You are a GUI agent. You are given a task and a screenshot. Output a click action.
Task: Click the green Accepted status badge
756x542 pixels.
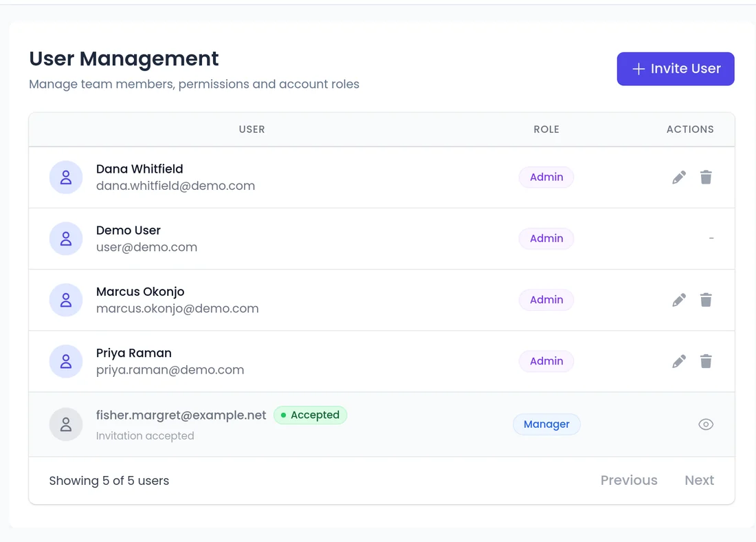pyautogui.click(x=310, y=415)
